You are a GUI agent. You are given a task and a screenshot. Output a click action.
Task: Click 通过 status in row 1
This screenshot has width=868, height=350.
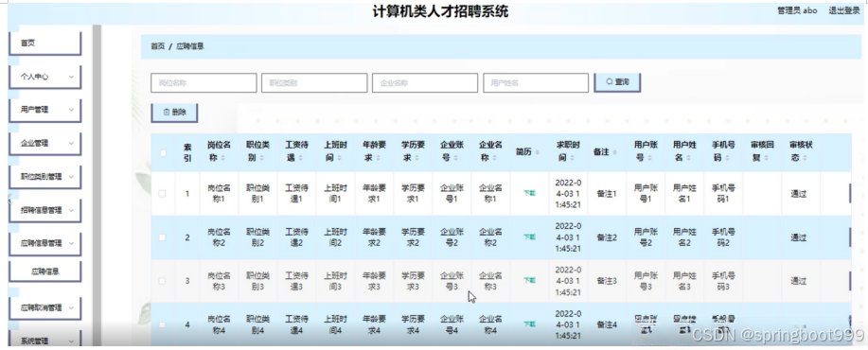click(x=798, y=194)
